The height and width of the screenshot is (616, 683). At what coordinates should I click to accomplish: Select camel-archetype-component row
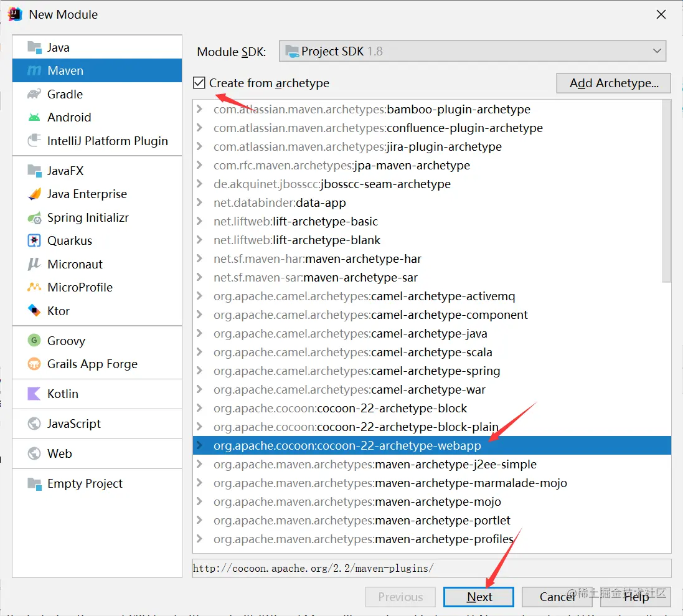click(x=431, y=315)
